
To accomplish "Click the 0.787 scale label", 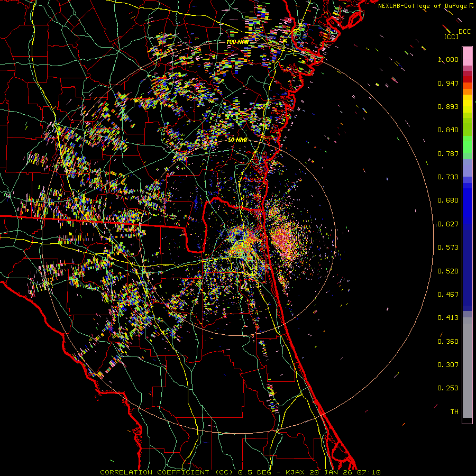I will (448, 153).
